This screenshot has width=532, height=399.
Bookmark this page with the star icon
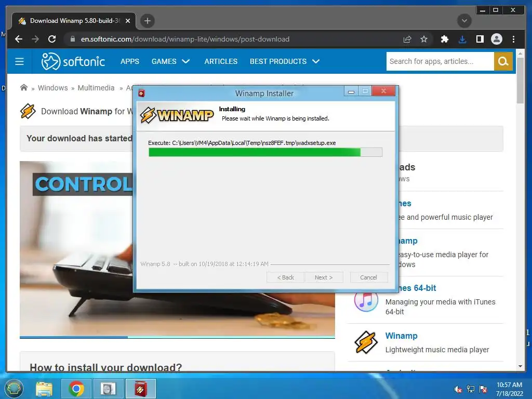point(424,39)
